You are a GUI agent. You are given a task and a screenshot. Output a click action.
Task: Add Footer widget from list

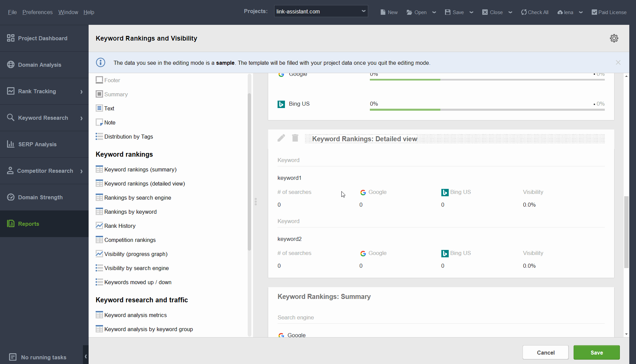click(x=108, y=80)
